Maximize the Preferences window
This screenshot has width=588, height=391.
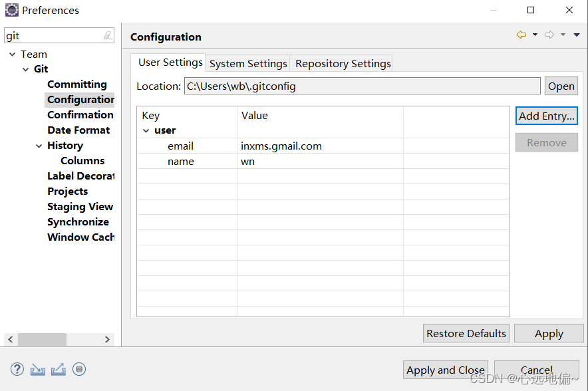531,10
